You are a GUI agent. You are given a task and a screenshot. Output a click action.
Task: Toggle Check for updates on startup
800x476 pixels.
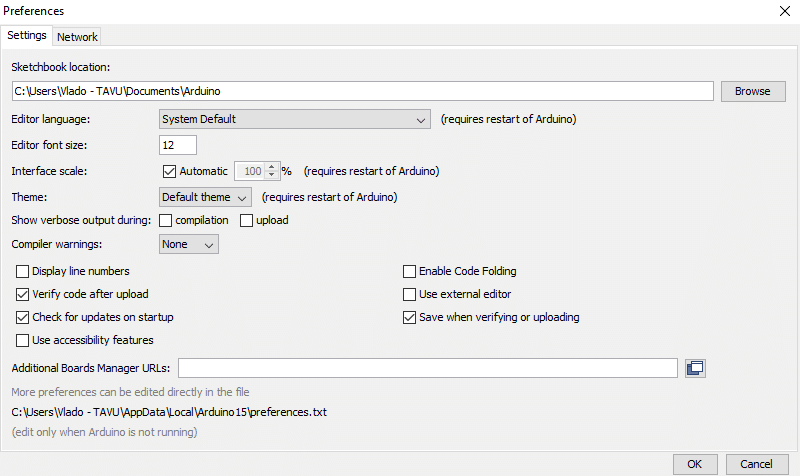point(23,317)
